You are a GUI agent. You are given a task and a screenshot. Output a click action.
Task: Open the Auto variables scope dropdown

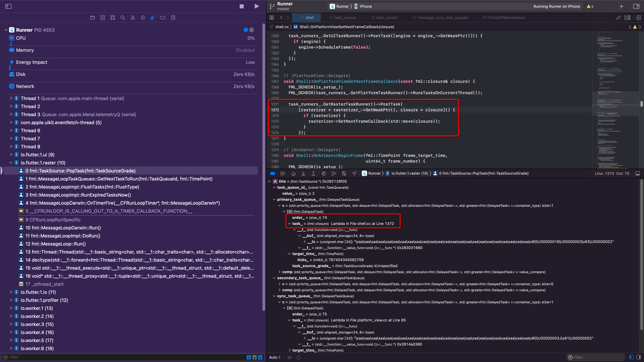pyautogui.click(x=275, y=357)
